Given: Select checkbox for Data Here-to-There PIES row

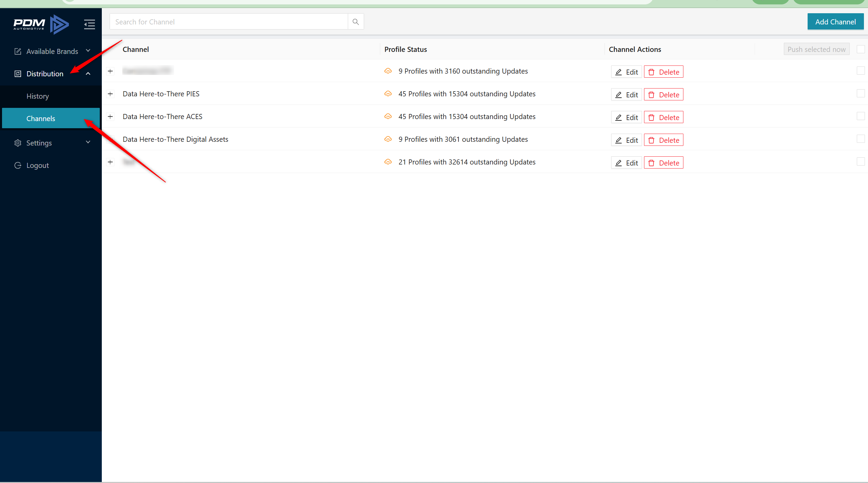Looking at the screenshot, I should [861, 93].
